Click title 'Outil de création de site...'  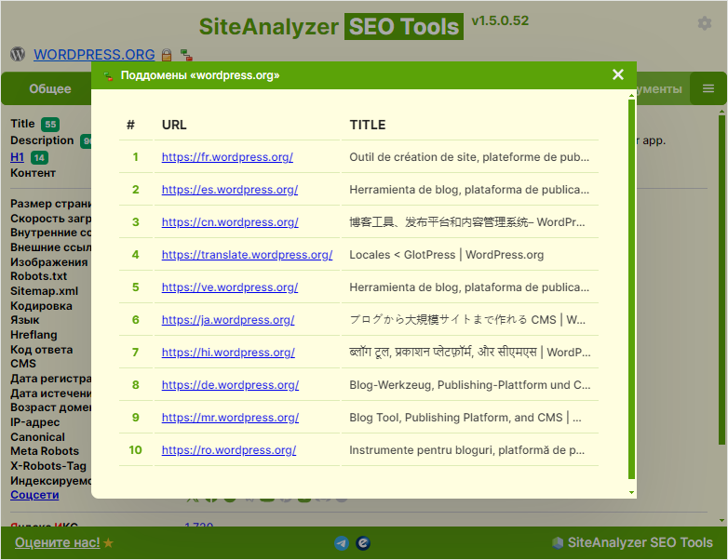(469, 157)
